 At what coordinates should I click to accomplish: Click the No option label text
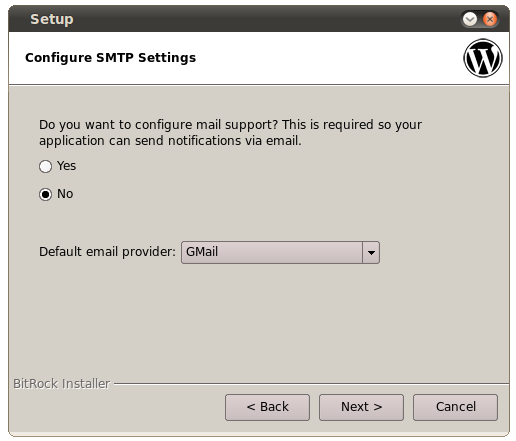pyautogui.click(x=65, y=194)
